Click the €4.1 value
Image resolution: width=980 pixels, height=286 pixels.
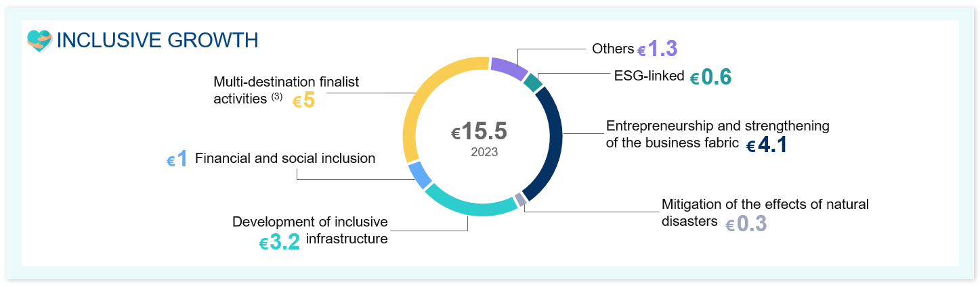767,145
